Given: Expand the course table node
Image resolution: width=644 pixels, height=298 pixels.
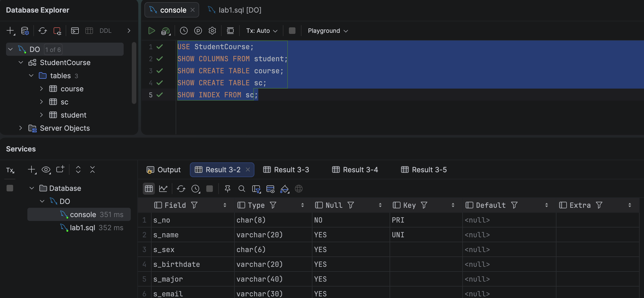Looking at the screenshot, I should [x=41, y=89].
